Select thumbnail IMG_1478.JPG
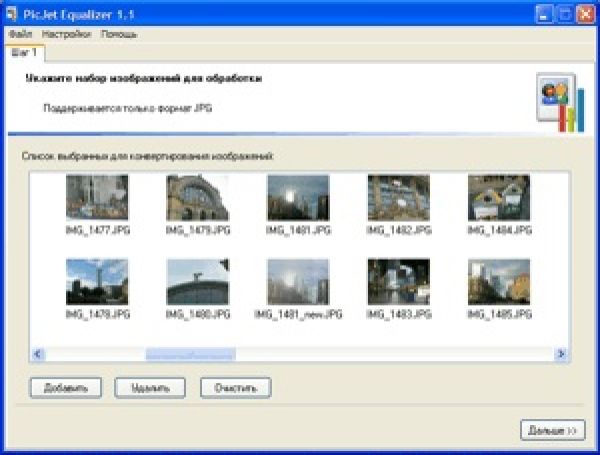 click(97, 282)
